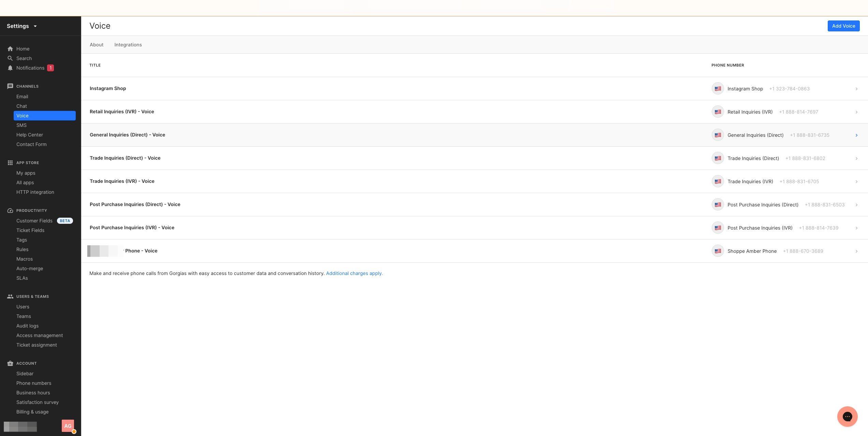Viewport: 868px width, 436px height.
Task: Expand the General Inquiries (Direct) row chevron
Action: pos(856,135)
